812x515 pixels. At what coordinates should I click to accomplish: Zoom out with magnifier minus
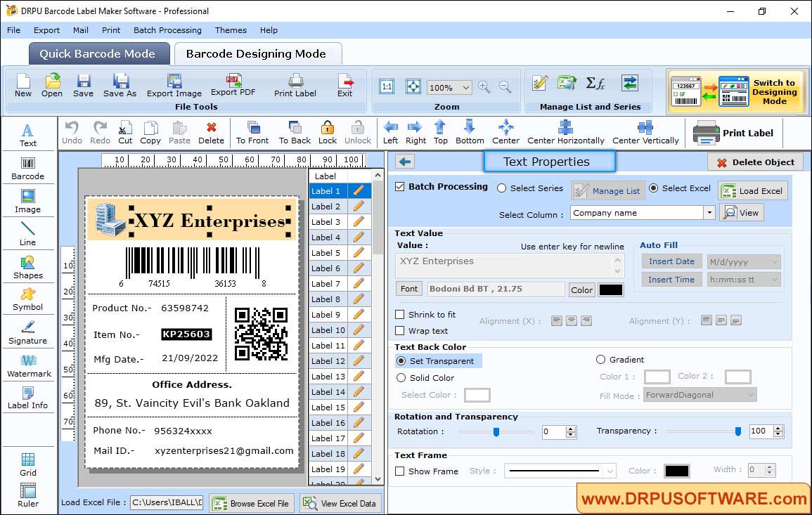pyautogui.click(x=505, y=87)
